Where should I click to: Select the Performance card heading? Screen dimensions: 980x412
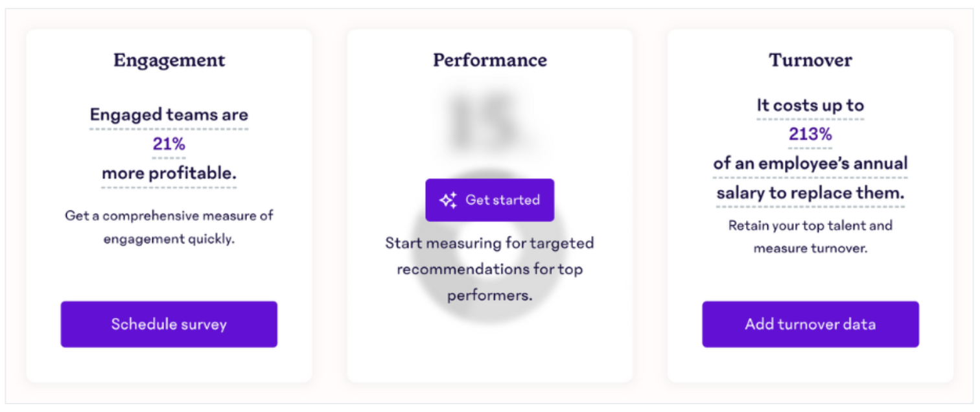pyautogui.click(x=490, y=60)
